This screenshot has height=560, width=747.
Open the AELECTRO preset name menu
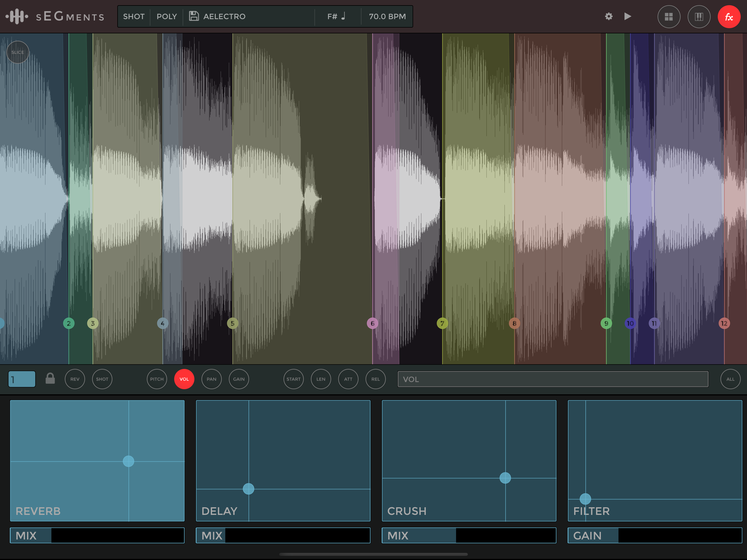pyautogui.click(x=224, y=16)
